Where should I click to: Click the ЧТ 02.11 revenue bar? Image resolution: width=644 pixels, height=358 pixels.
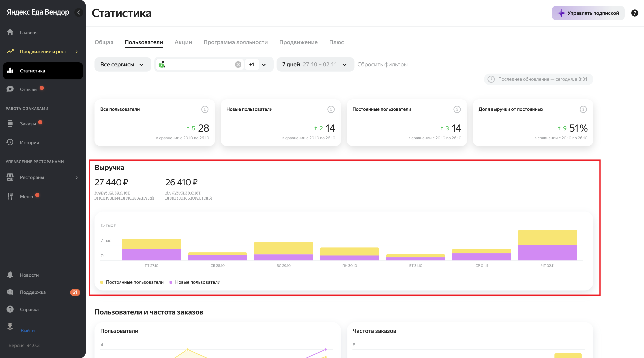[x=547, y=245]
